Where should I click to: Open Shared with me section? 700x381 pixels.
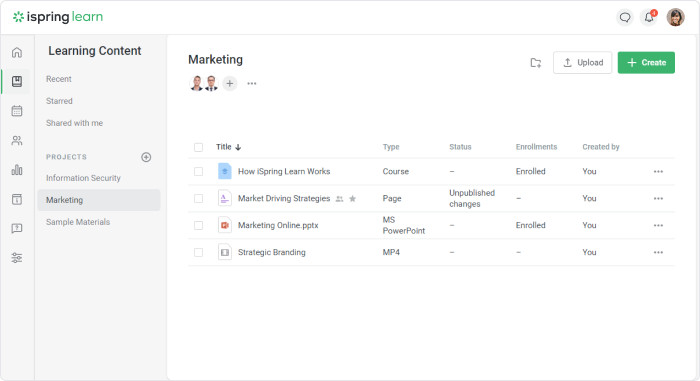[74, 123]
